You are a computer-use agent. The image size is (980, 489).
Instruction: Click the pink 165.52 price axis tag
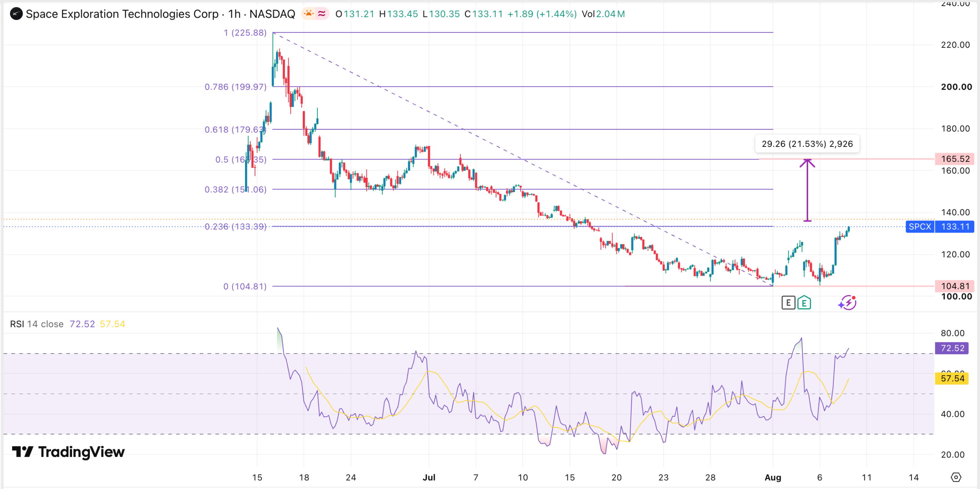point(955,159)
